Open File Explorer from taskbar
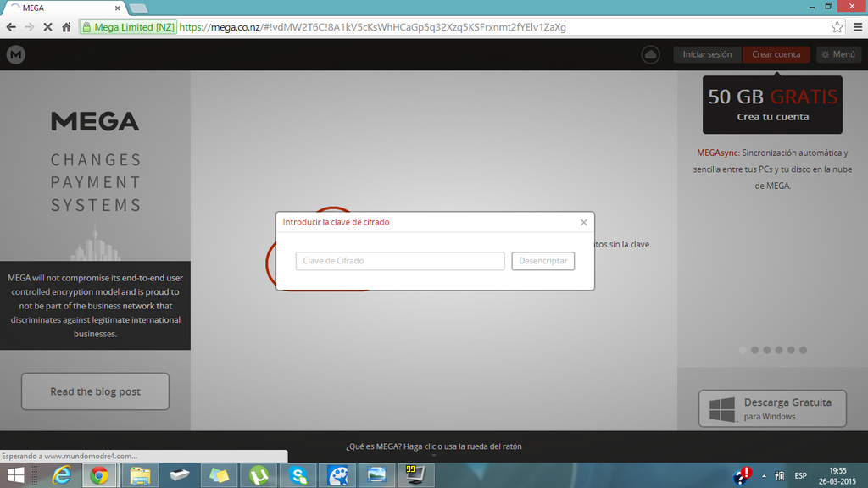The image size is (868, 488). point(140,475)
